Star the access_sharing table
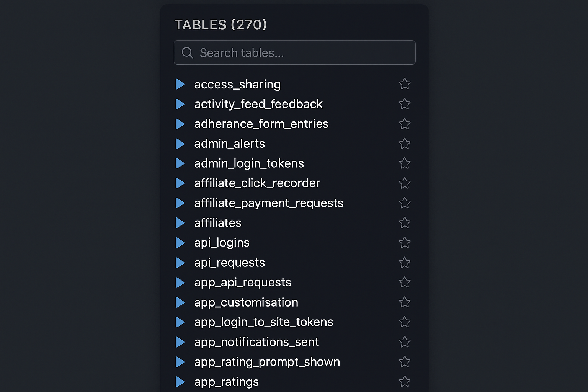588x392 pixels. 405,84
